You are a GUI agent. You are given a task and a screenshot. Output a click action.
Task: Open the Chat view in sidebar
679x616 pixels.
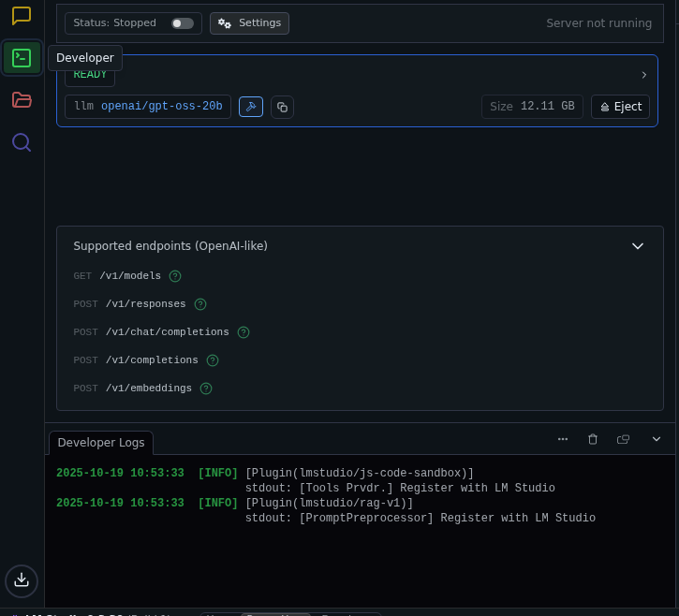pos(22,16)
